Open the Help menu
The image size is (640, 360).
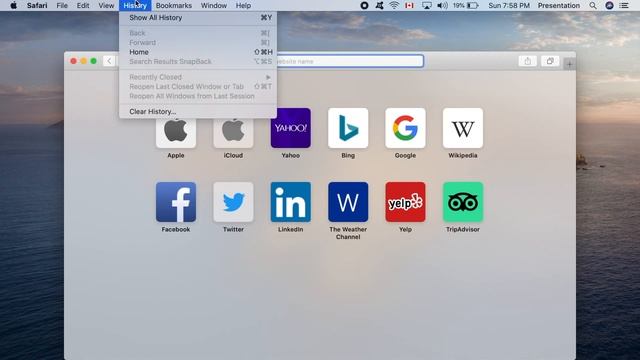pos(243,6)
